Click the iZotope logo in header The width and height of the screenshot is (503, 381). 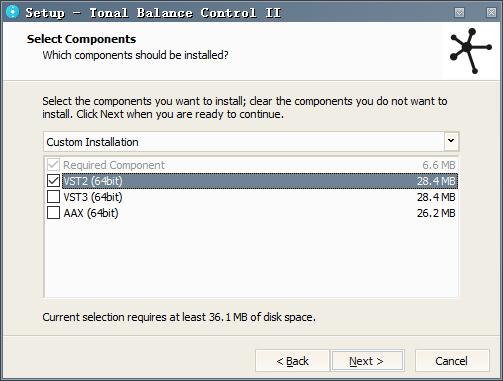click(x=470, y=51)
